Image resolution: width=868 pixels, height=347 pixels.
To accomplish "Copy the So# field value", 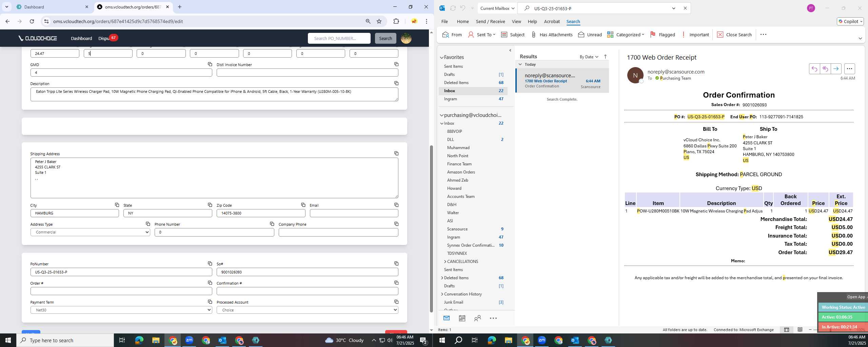I will coord(396,263).
